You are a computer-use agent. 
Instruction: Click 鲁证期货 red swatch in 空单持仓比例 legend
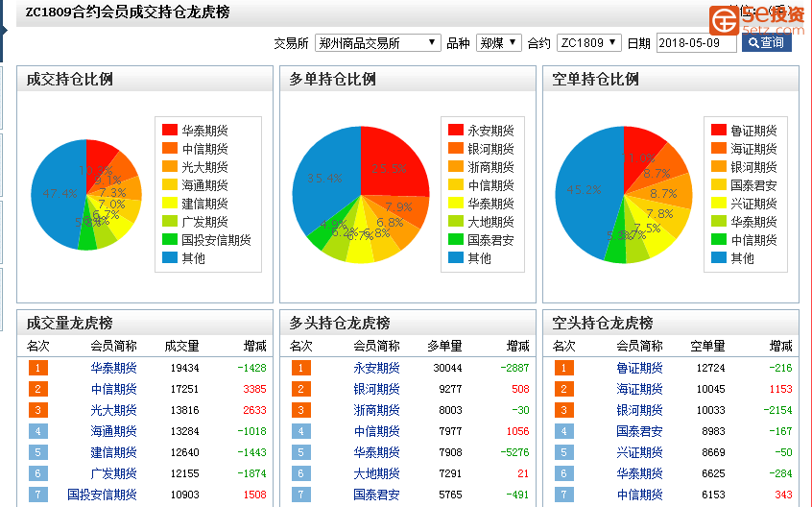[719, 130]
